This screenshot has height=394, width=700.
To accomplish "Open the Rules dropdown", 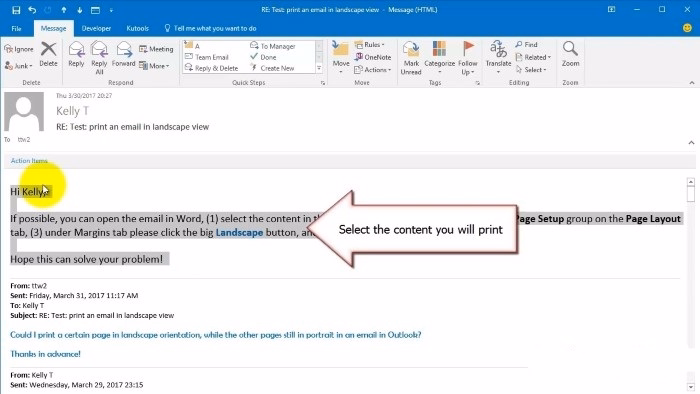I will [x=370, y=45].
